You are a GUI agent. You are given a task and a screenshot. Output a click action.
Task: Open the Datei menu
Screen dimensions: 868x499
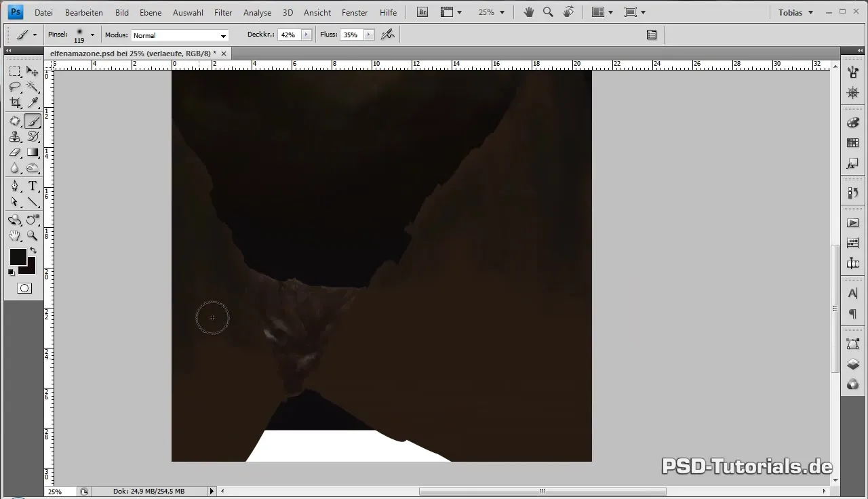(43, 12)
